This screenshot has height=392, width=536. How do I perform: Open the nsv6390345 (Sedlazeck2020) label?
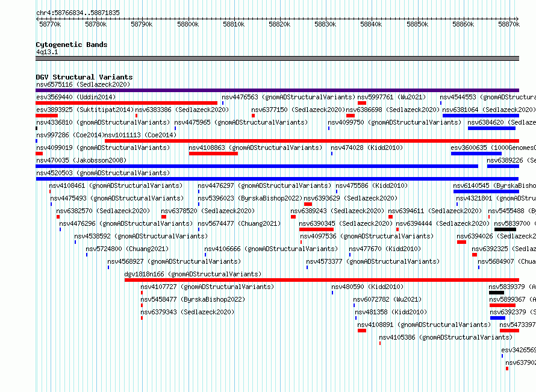tap(346, 223)
